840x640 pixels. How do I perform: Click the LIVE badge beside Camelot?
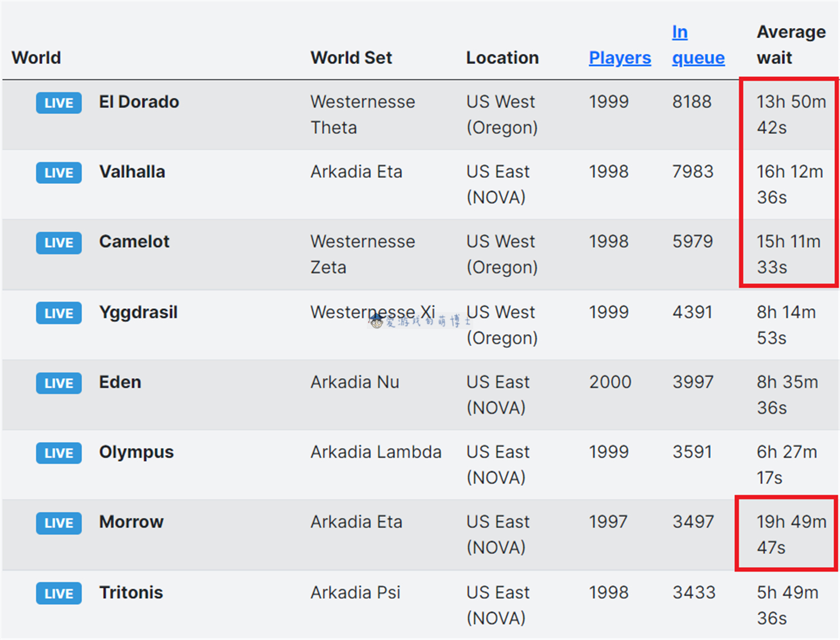[59, 243]
